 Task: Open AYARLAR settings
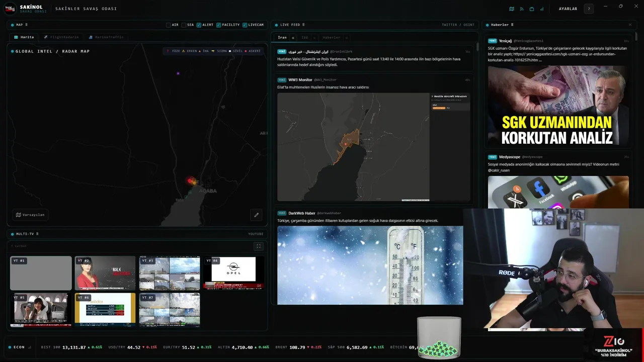pyautogui.click(x=568, y=9)
